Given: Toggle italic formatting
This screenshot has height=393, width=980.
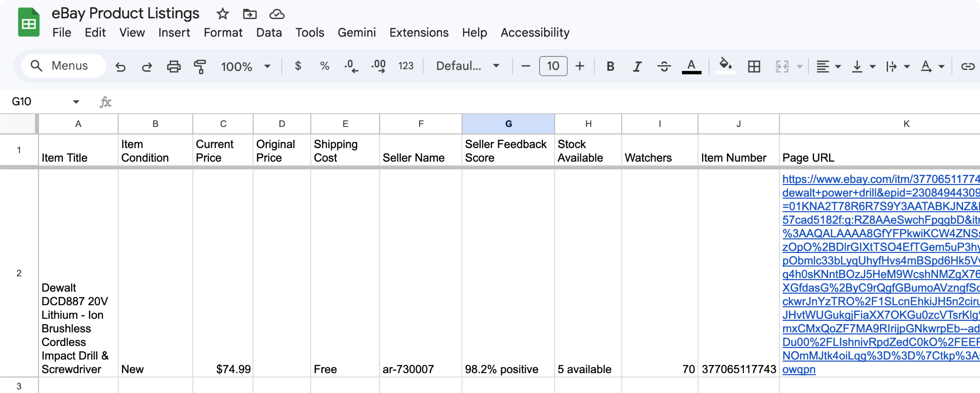Looking at the screenshot, I should tap(637, 67).
